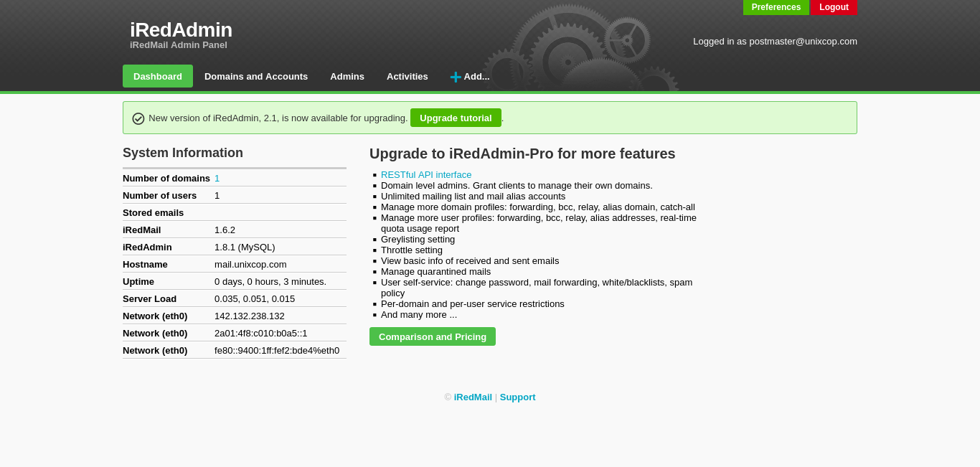This screenshot has width=980, height=467.
Task: Follow the RESTful API interface link
Action: click(426, 174)
